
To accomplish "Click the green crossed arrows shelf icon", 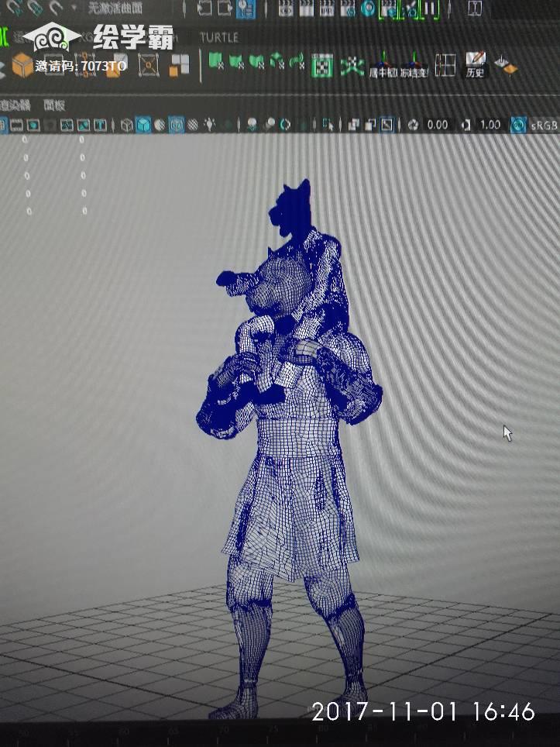I will pos(352,66).
